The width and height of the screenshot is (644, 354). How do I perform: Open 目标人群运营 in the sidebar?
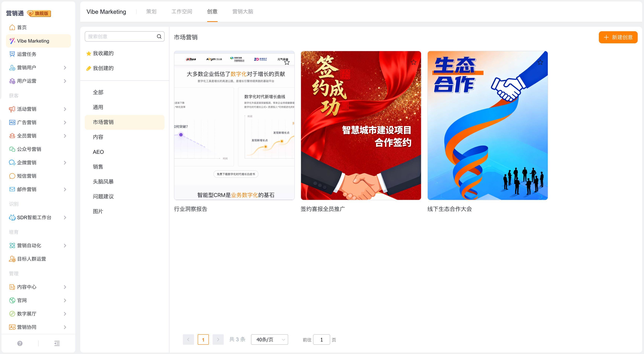[32, 259]
